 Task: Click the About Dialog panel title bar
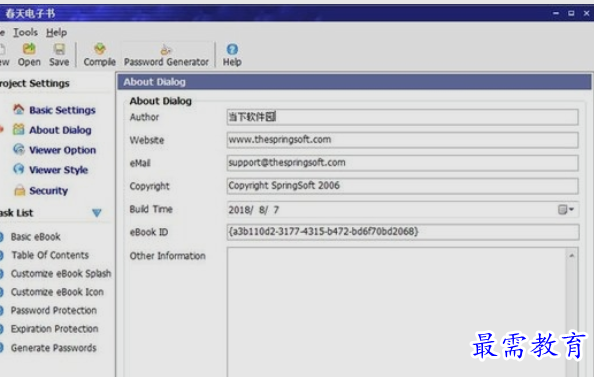[354, 82]
